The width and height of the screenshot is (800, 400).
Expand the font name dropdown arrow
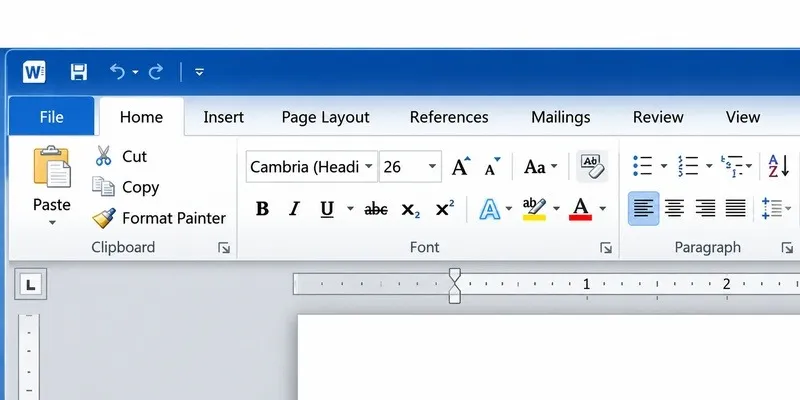click(x=369, y=167)
